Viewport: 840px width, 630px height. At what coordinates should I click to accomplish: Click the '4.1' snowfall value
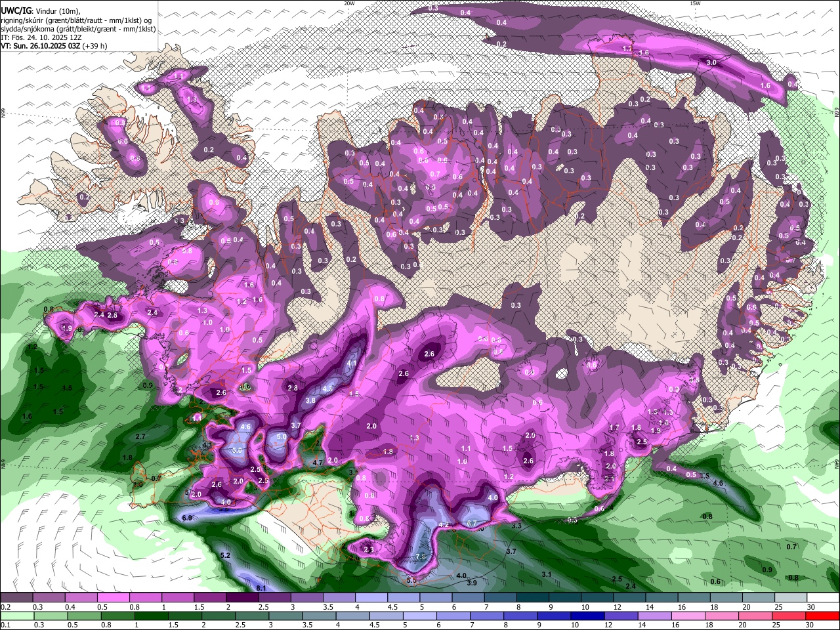click(x=352, y=363)
